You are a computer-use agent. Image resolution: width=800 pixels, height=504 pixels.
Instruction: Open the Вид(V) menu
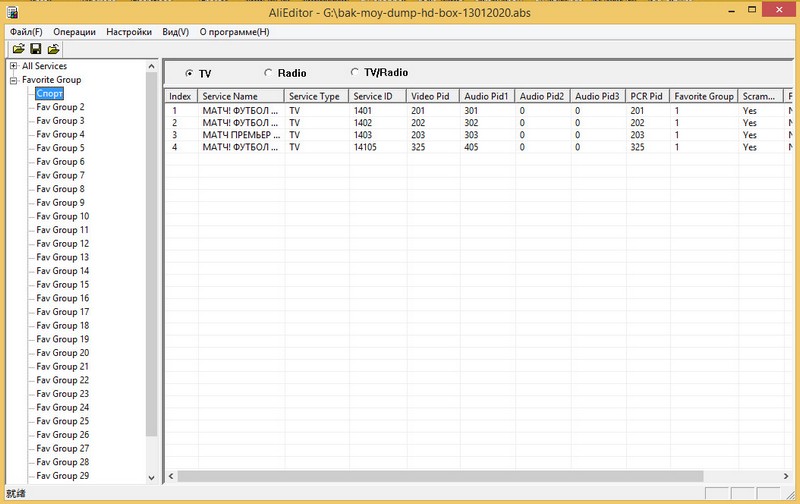(176, 32)
